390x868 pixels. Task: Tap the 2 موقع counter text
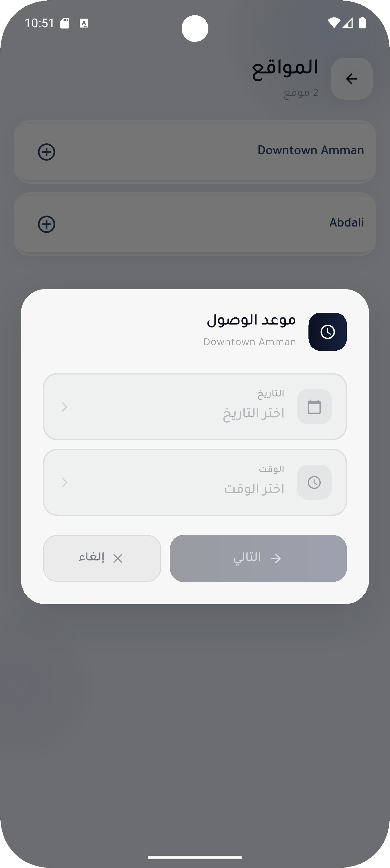301,92
